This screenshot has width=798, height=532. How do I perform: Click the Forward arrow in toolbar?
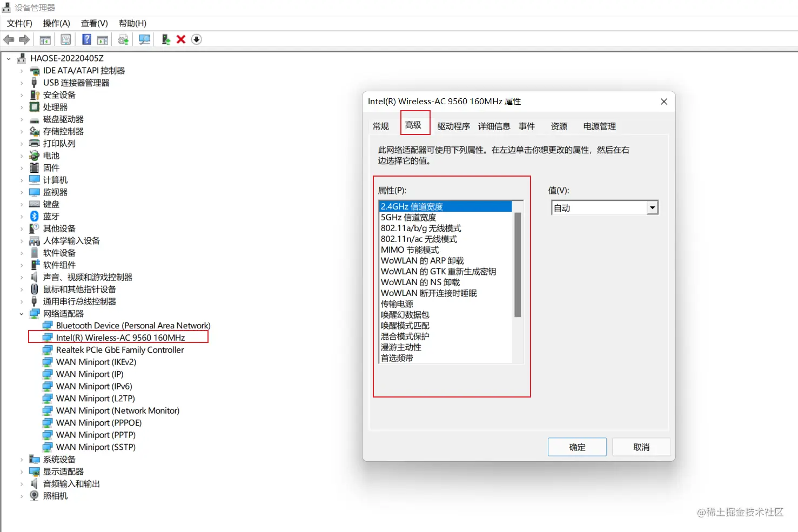pyautogui.click(x=24, y=39)
